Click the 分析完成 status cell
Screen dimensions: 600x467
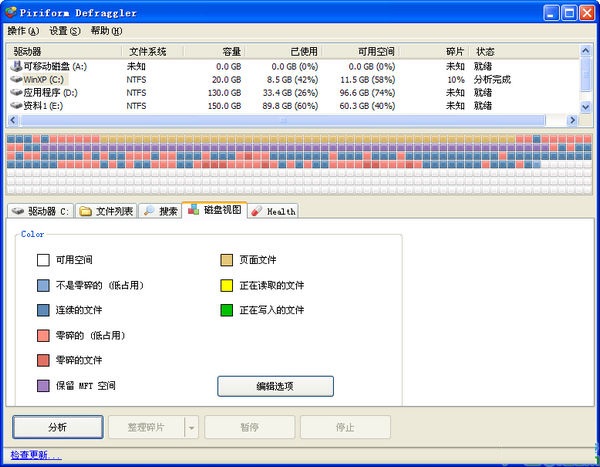click(492, 79)
